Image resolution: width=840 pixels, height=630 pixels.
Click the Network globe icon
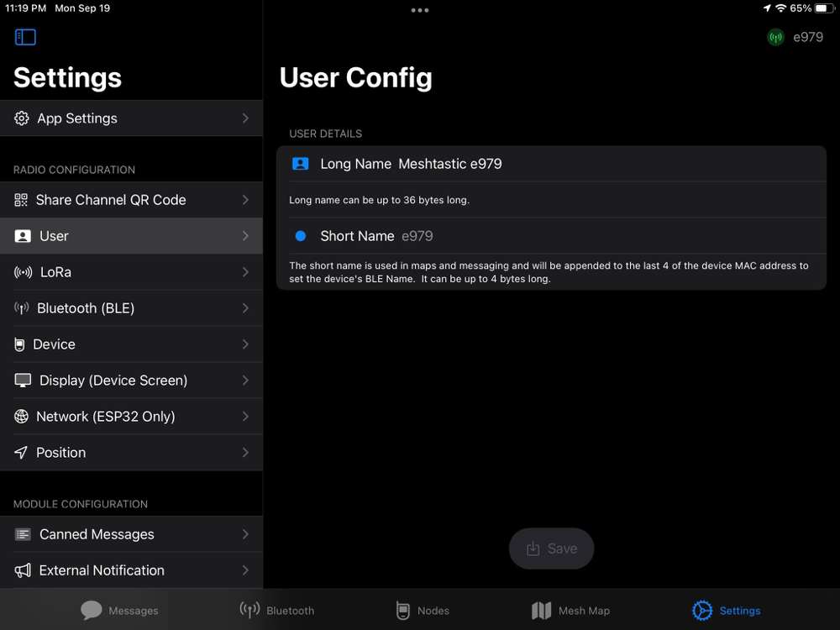point(21,417)
